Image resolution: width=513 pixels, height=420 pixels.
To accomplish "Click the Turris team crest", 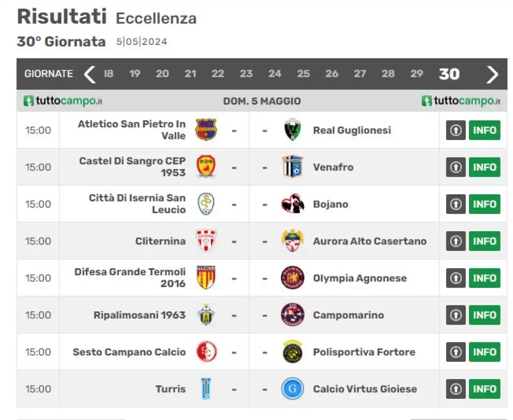I will (206, 388).
